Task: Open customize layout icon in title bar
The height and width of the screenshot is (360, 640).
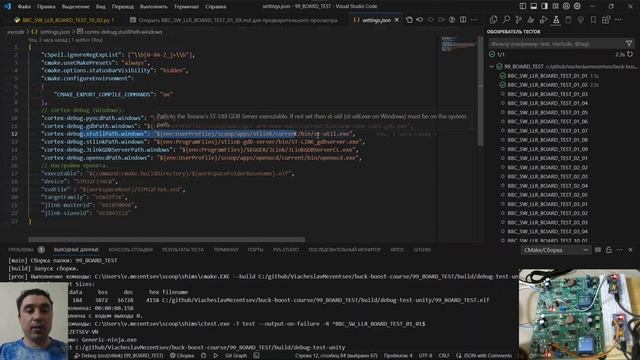Action: [556, 6]
